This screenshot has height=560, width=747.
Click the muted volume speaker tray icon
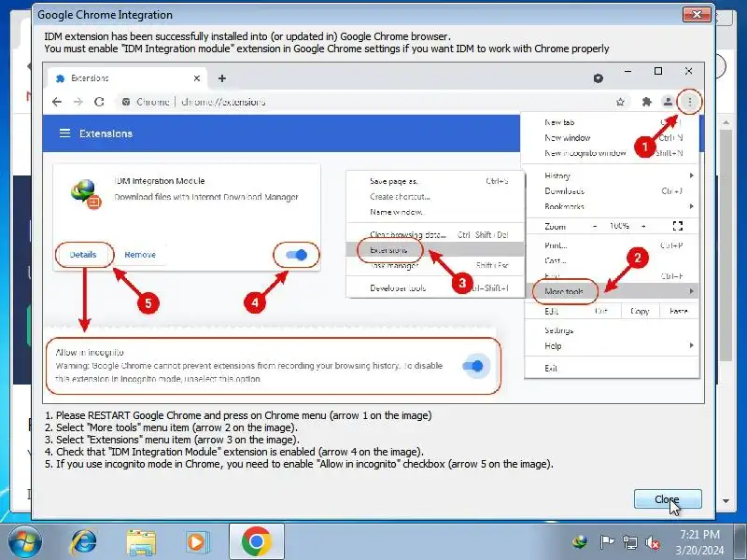tap(652, 542)
